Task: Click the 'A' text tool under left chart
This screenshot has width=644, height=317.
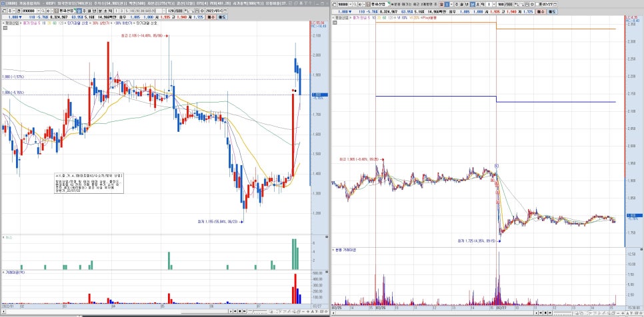Action: click(312, 312)
